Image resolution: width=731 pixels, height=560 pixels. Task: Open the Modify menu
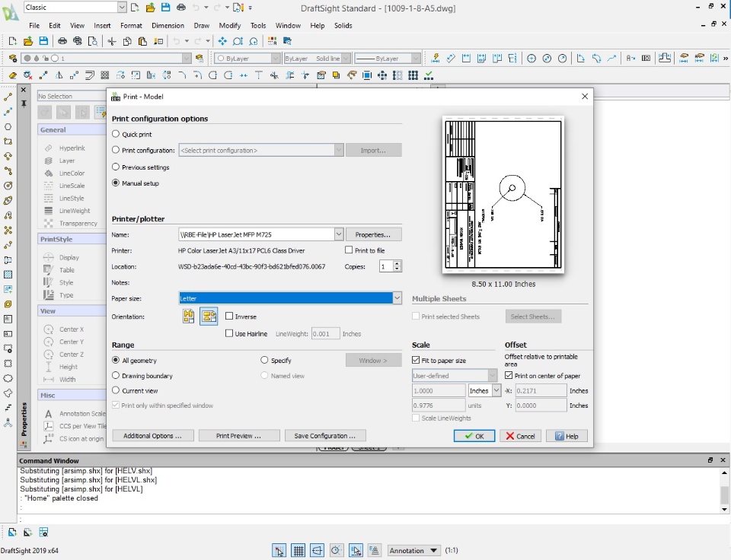coord(229,25)
